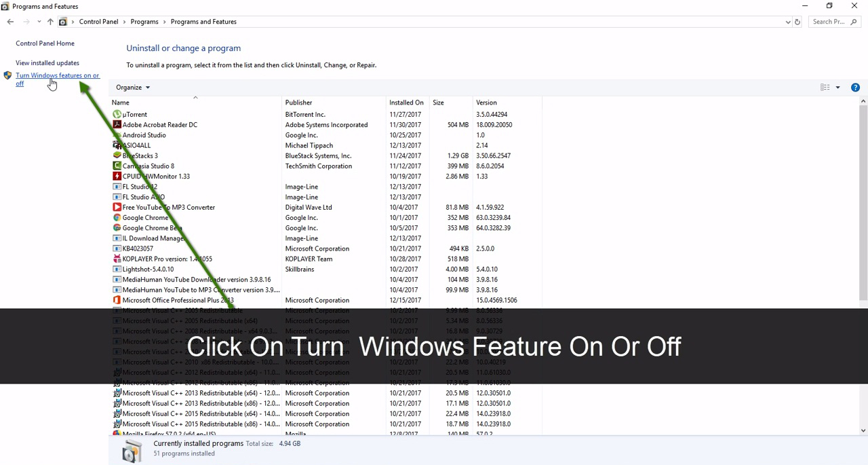Click the scrollbar down arrow

863,430
